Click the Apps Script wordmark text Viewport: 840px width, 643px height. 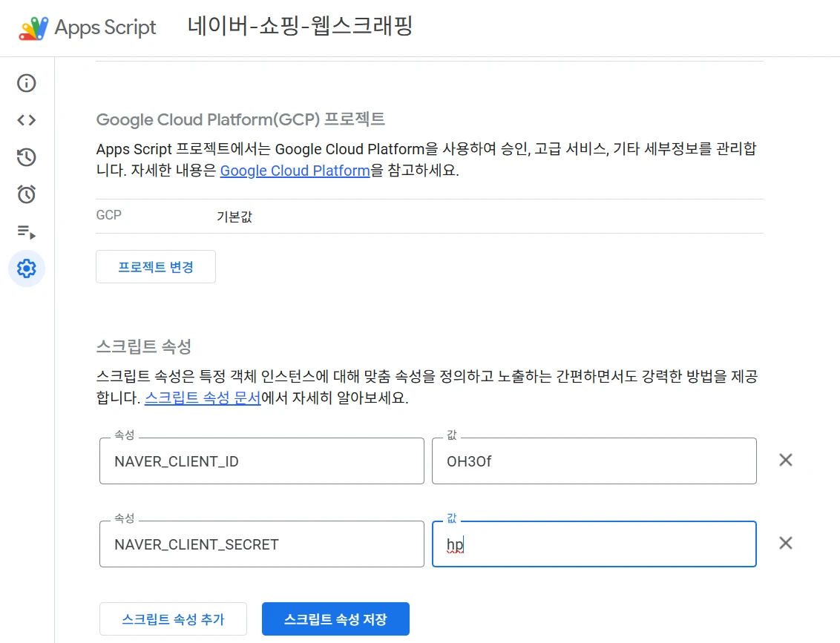click(105, 28)
